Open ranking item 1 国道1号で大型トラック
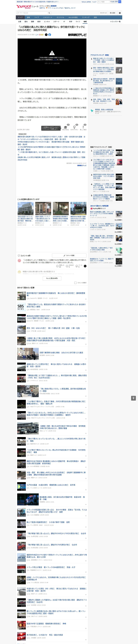This screenshot has width=138, height=644. pos(103,60)
